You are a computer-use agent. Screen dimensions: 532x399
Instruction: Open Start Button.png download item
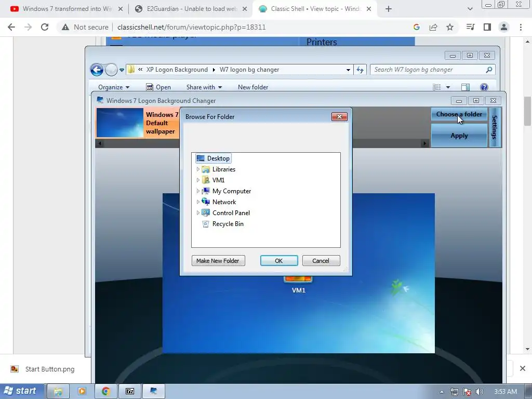coord(43,369)
